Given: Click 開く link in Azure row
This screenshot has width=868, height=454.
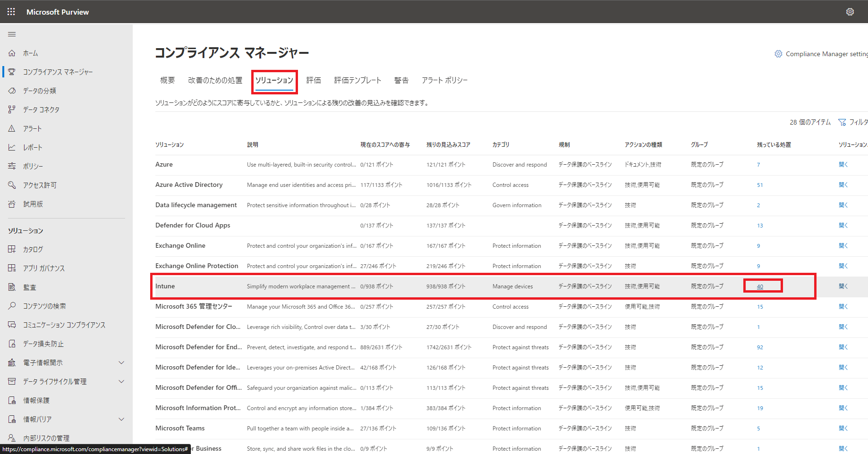Looking at the screenshot, I should point(843,165).
